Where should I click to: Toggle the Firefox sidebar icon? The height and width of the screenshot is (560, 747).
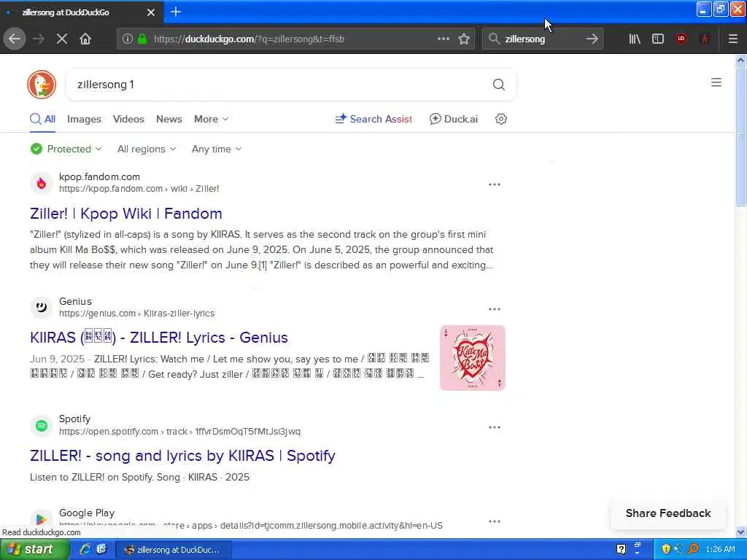[x=658, y=39]
